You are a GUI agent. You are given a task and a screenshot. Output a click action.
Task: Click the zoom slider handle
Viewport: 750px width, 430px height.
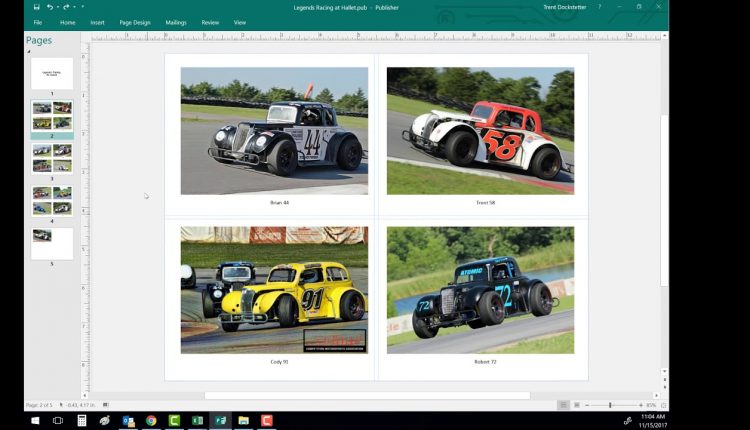click(x=610, y=405)
